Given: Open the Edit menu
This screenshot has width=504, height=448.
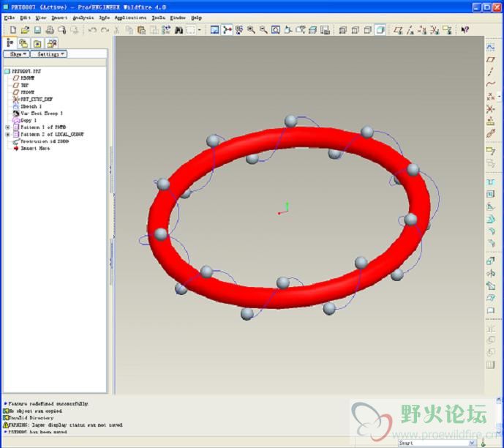Looking at the screenshot, I should pyautogui.click(x=25, y=18).
